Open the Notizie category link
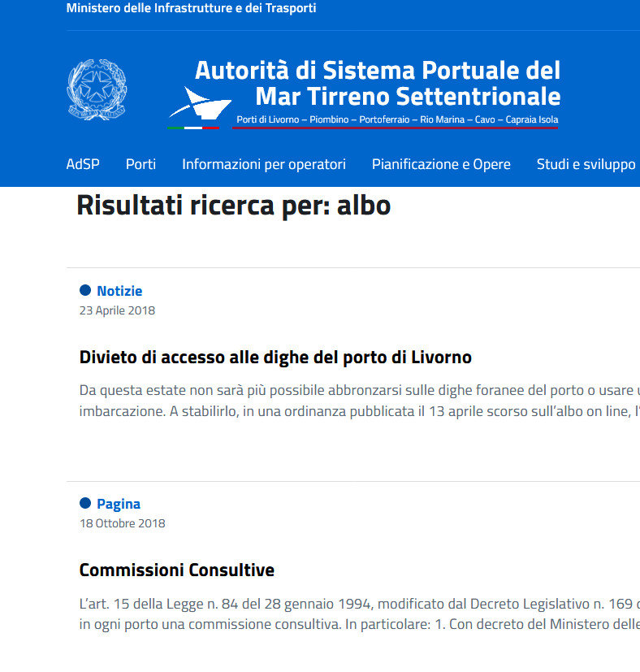The width and height of the screenshot is (640, 672). coord(119,291)
